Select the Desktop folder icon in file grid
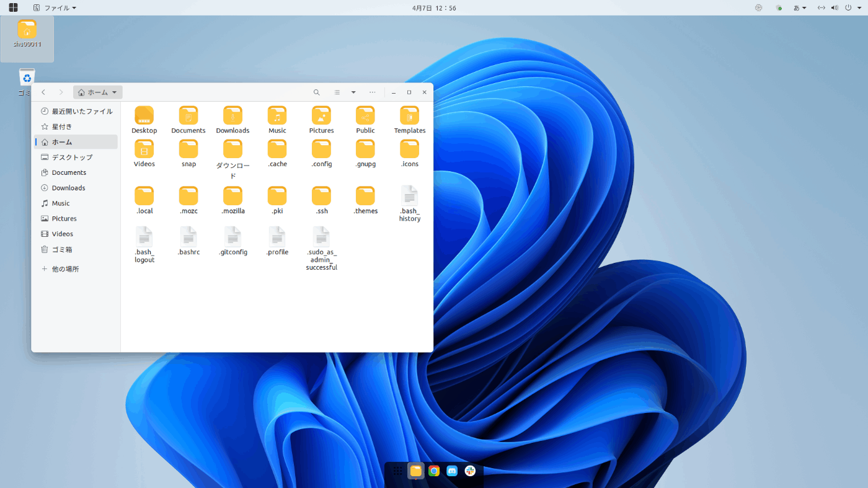868x488 pixels. click(x=144, y=115)
